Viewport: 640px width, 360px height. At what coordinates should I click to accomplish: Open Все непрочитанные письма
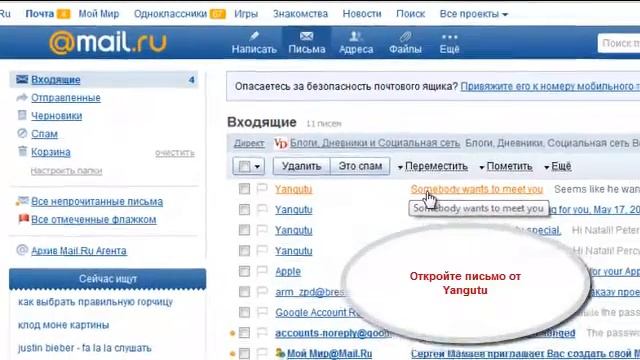(97, 201)
